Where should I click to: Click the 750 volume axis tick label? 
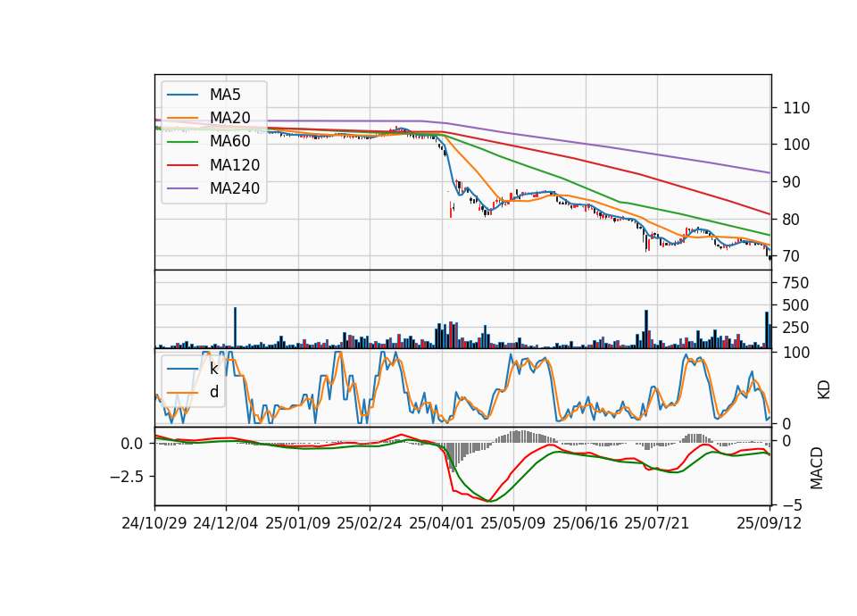pyautogui.click(x=796, y=283)
